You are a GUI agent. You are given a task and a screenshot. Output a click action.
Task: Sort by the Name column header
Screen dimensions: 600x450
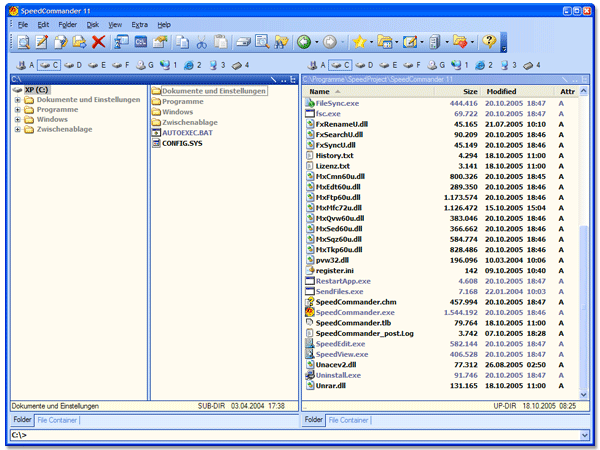pyautogui.click(x=369, y=92)
